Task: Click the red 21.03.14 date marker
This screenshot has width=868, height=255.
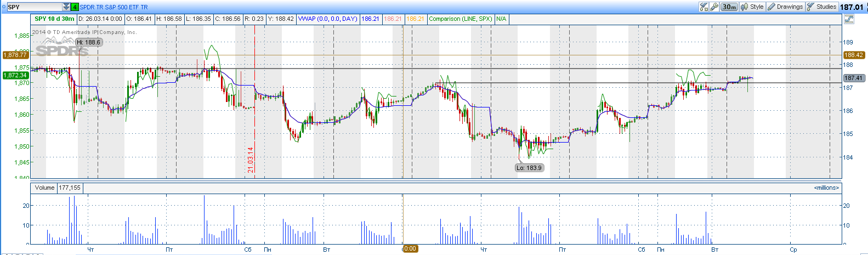Action: (x=251, y=160)
